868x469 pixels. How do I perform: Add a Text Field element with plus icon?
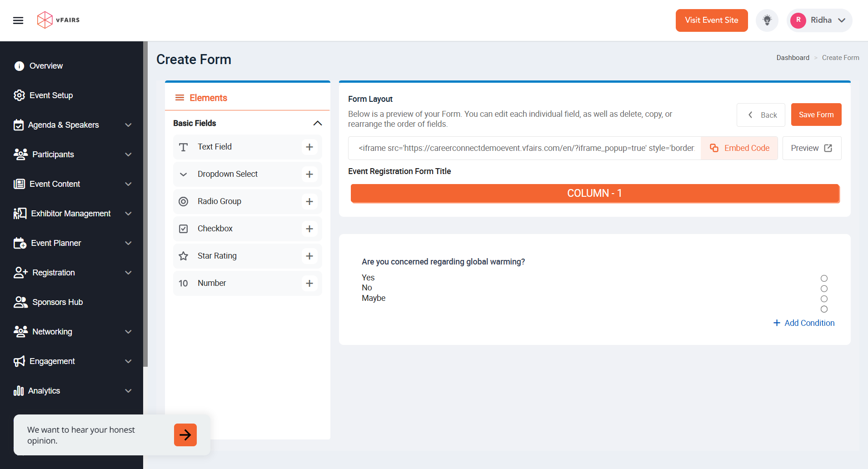click(309, 147)
